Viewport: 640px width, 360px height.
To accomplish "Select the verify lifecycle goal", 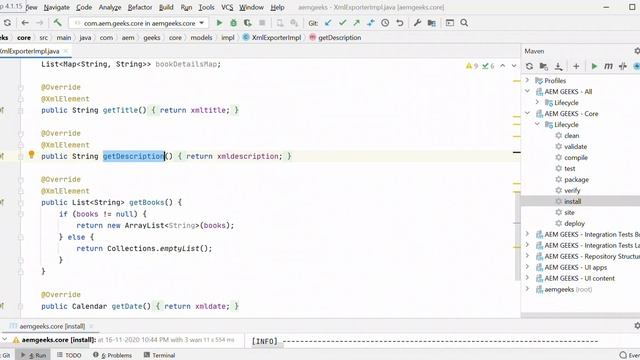I will pyautogui.click(x=572, y=191).
